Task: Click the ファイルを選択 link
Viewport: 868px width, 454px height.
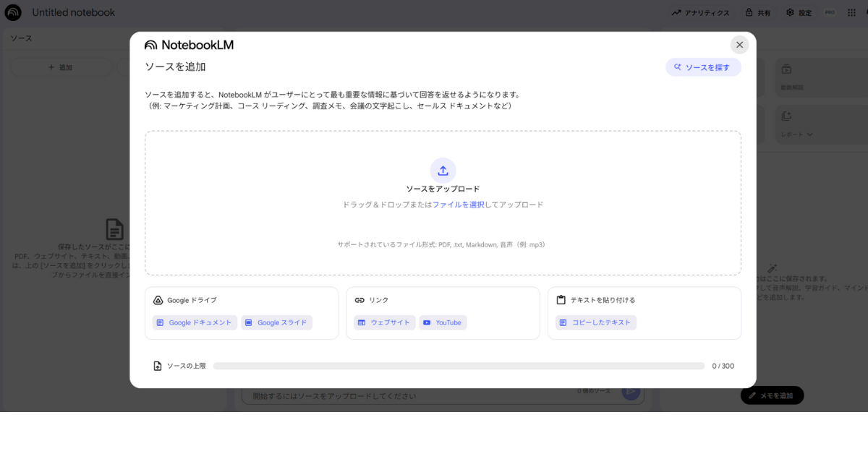Action: [x=458, y=205]
